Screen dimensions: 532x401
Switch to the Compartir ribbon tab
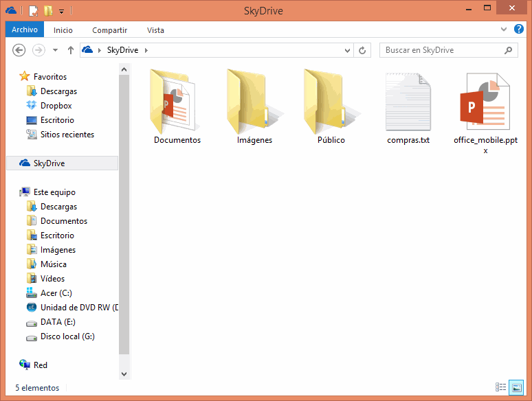(109, 30)
